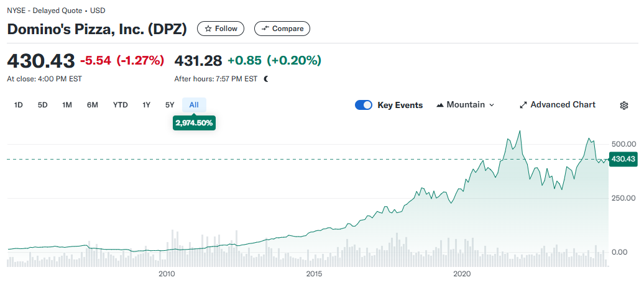Click the 250.00 price axis label
Image resolution: width=644 pixels, height=285 pixels.
(x=624, y=198)
